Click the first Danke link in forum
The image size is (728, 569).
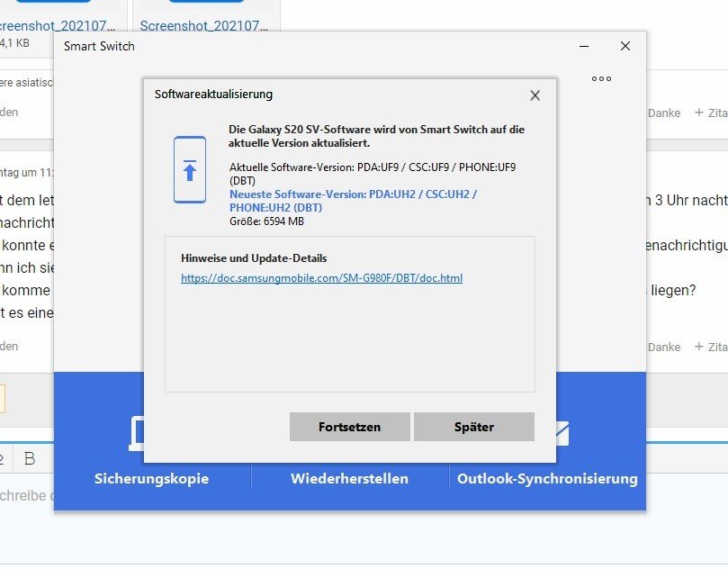(x=664, y=113)
